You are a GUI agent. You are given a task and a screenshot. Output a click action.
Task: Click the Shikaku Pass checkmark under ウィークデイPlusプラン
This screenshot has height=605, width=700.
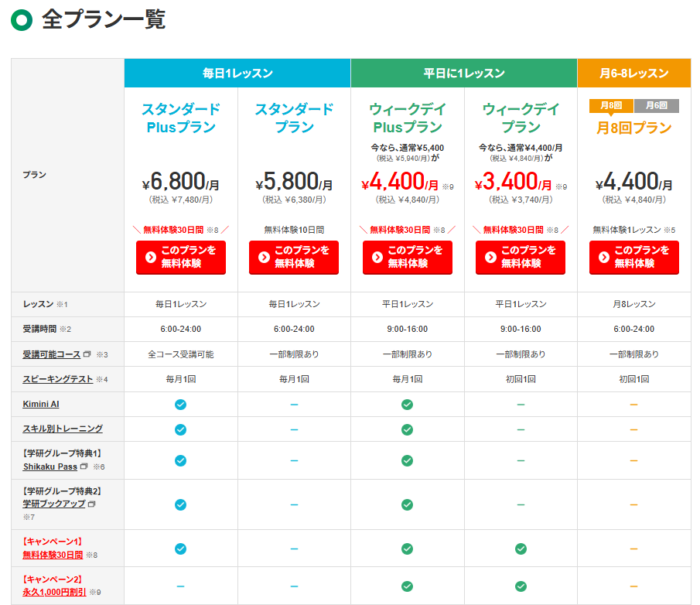tap(407, 460)
